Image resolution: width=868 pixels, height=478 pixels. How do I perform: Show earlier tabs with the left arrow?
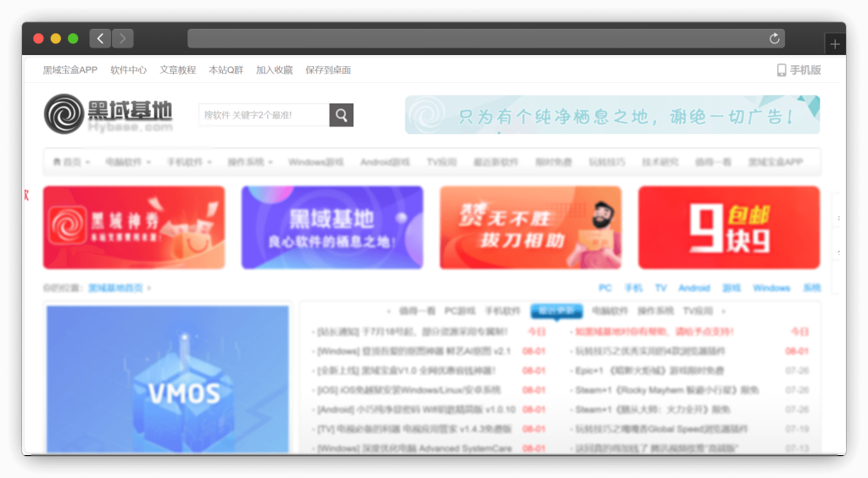pyautogui.click(x=388, y=311)
